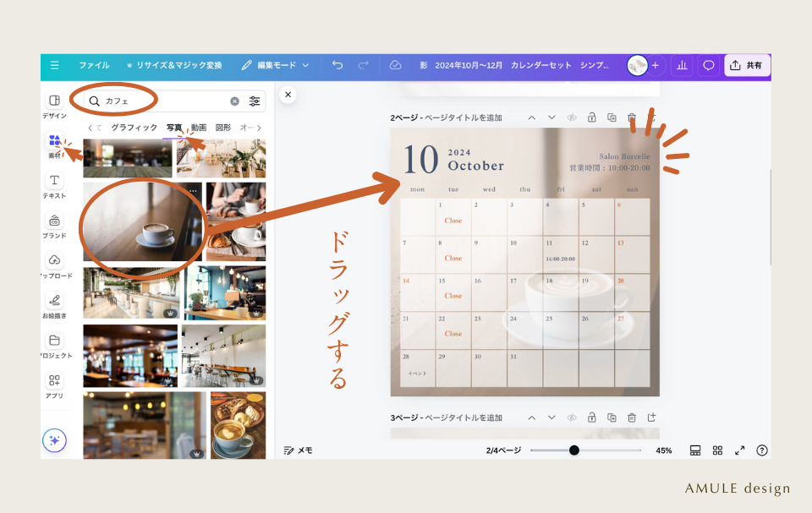Collapse page 2 using its chevron
Image resolution: width=812 pixels, height=513 pixels.
click(532, 117)
